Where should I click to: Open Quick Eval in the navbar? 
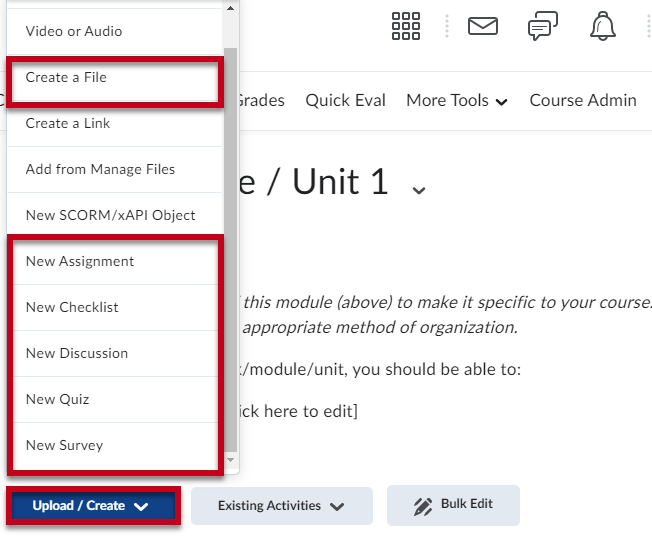point(346,101)
